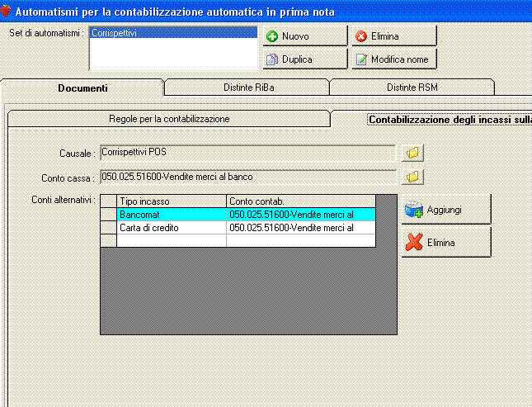Click row selector for Carta di credito row
This screenshot has width=532, height=407.
point(109,228)
